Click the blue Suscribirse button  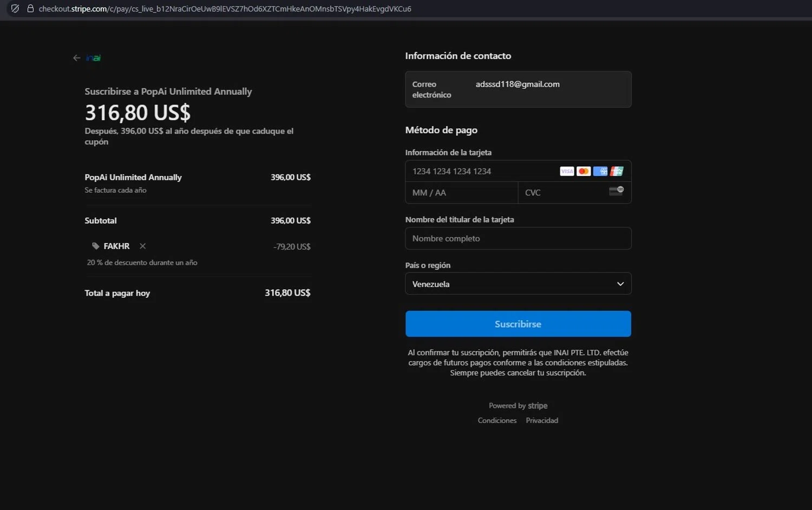coord(518,324)
